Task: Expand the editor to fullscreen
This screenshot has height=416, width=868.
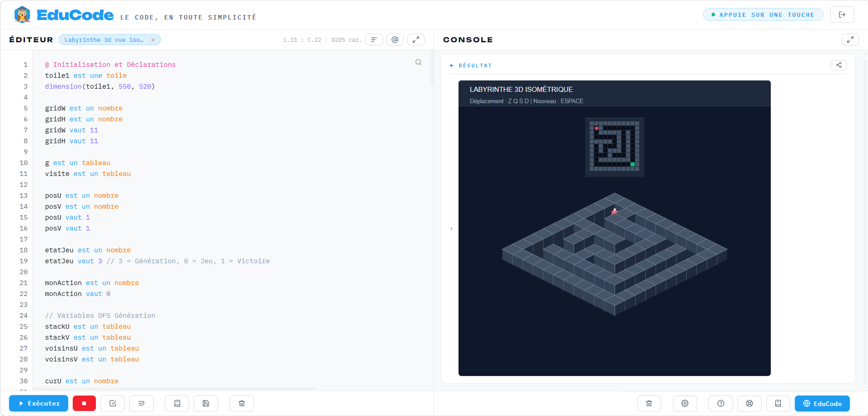Action: pos(416,40)
